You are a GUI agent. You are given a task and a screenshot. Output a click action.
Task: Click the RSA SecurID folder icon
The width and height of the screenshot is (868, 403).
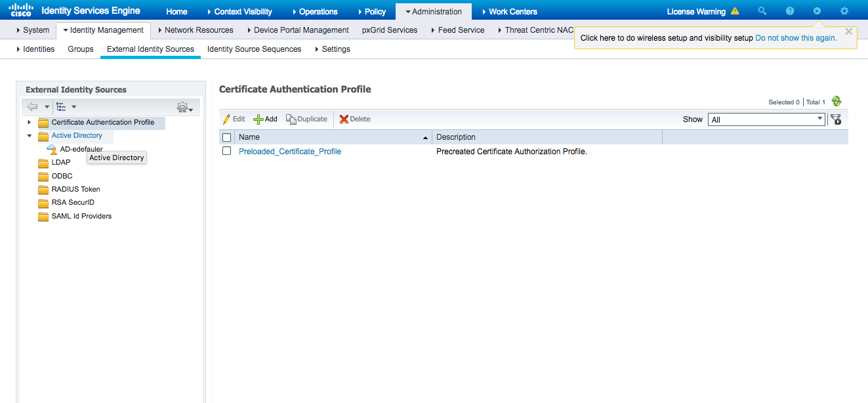[x=43, y=203]
